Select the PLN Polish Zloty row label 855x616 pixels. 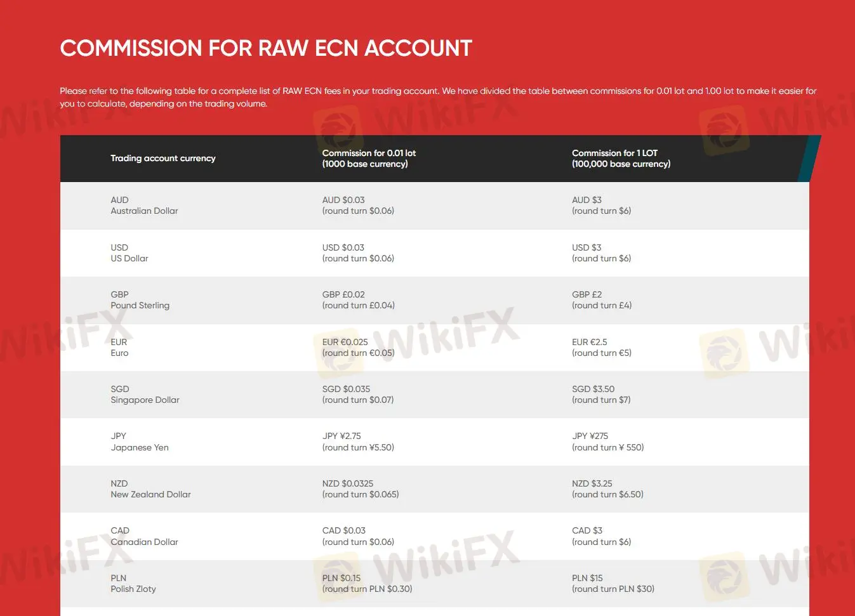pyautogui.click(x=133, y=584)
